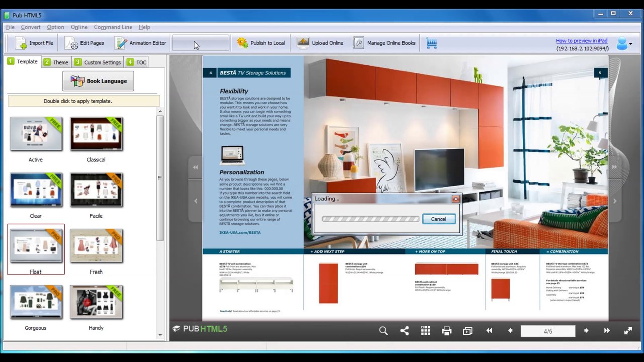Cancel the Loading dialog
The height and width of the screenshot is (362, 644).
pyautogui.click(x=439, y=219)
